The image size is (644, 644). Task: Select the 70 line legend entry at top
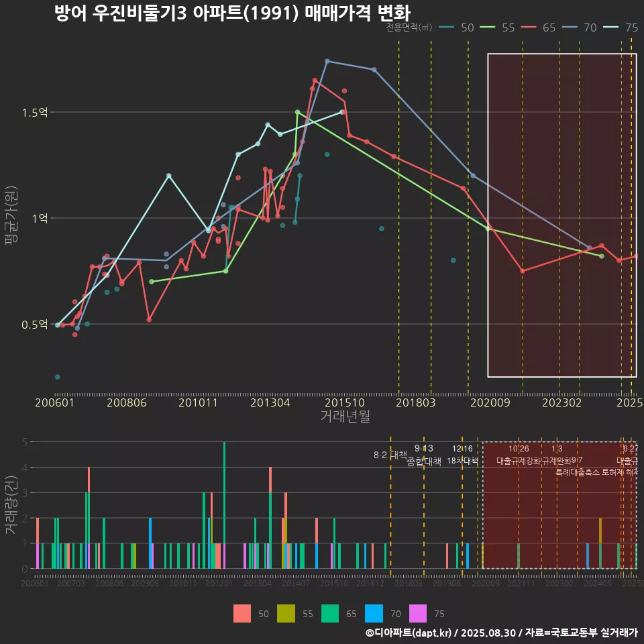[579, 28]
